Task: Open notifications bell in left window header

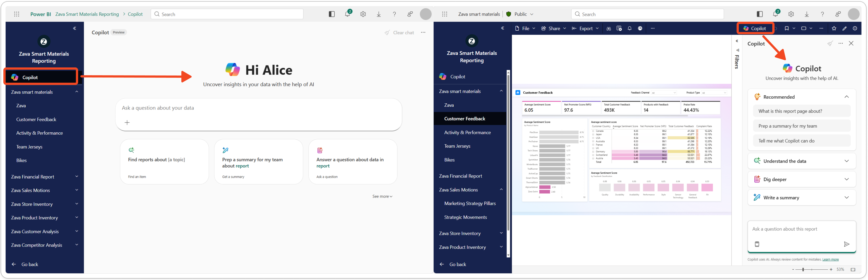Action: [x=347, y=14]
